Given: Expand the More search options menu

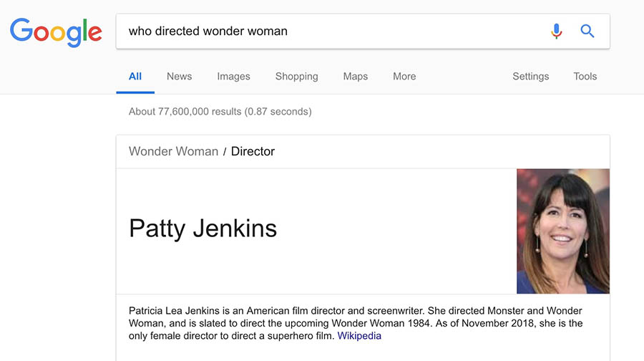Looking at the screenshot, I should point(404,77).
